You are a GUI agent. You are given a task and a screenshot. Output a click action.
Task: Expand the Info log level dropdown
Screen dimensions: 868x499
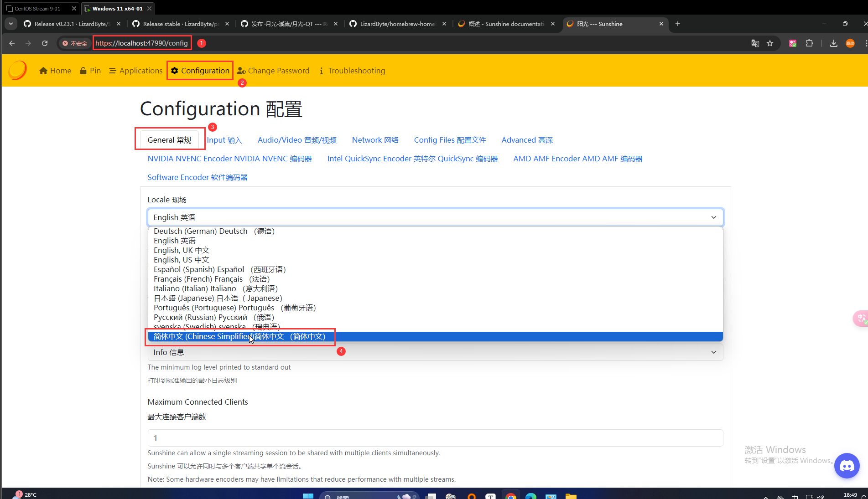click(x=436, y=352)
